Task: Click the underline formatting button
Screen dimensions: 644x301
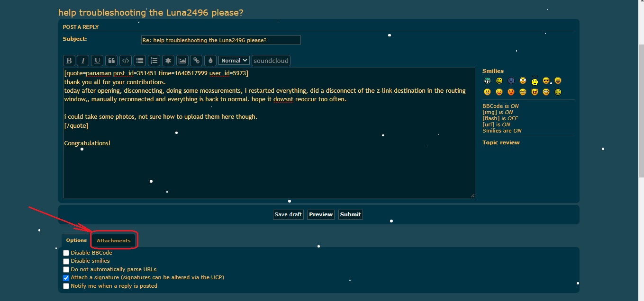Action: (97, 61)
